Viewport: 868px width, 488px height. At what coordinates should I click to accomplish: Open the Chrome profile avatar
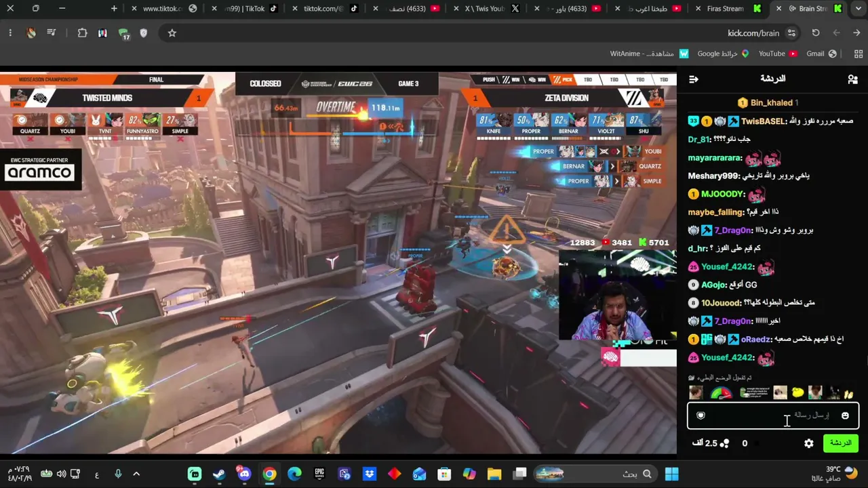point(31,33)
